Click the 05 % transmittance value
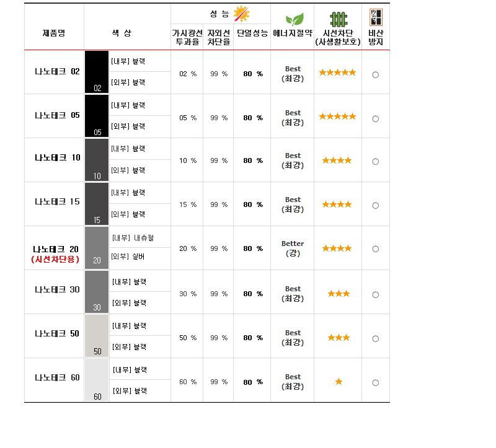 coord(188,118)
